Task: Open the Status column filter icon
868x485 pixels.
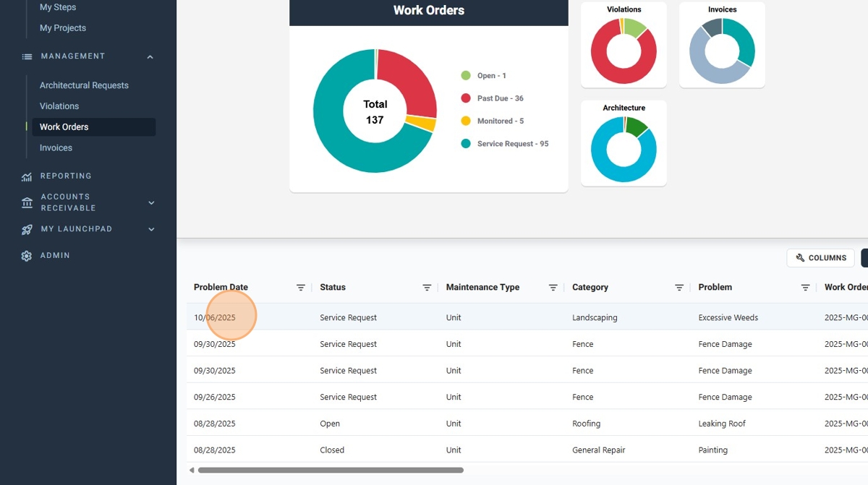Action: click(427, 288)
